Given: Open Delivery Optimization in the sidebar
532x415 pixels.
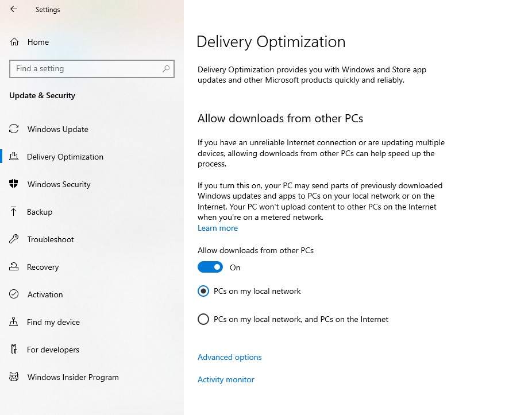Looking at the screenshot, I should pos(65,157).
